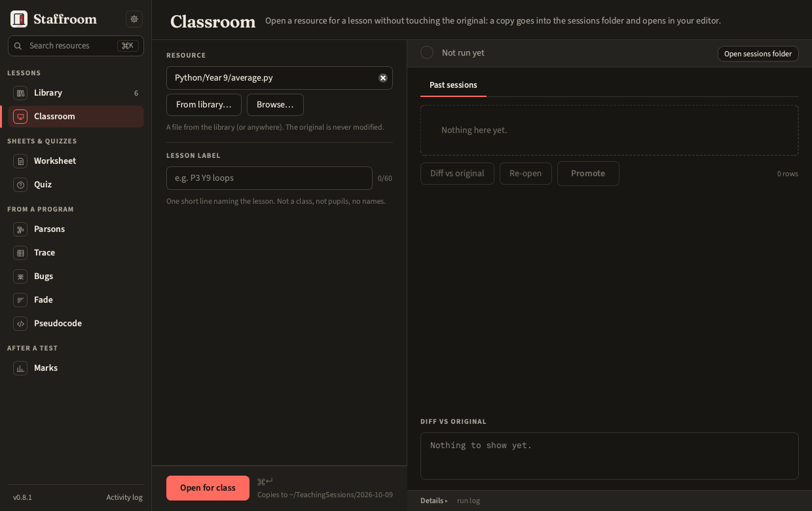Click the Bugs insect icon
Viewport: 812px width, 511px height.
click(x=20, y=276)
